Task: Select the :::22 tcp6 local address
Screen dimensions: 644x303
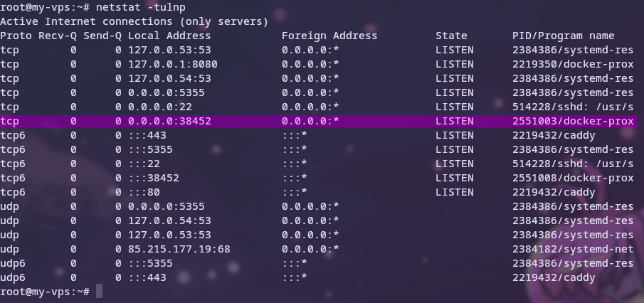Action: click(x=144, y=164)
